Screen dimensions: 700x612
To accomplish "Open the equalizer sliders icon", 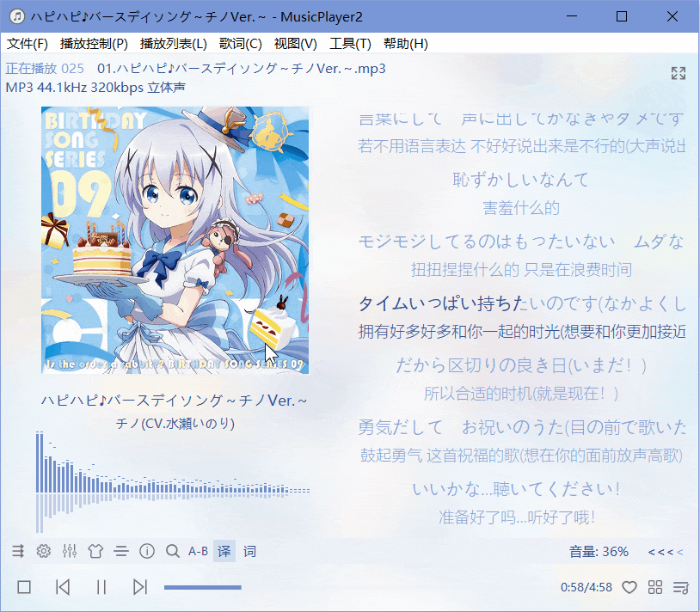I will pyautogui.click(x=70, y=551).
